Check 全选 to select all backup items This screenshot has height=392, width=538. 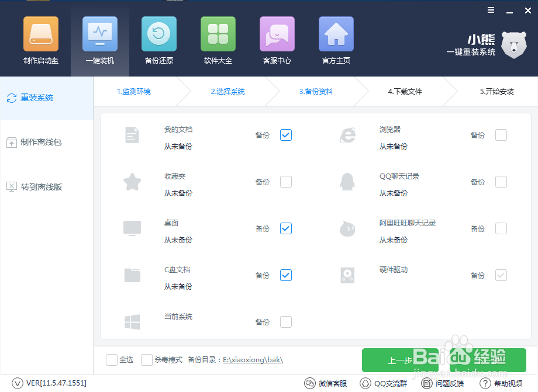pos(111,360)
